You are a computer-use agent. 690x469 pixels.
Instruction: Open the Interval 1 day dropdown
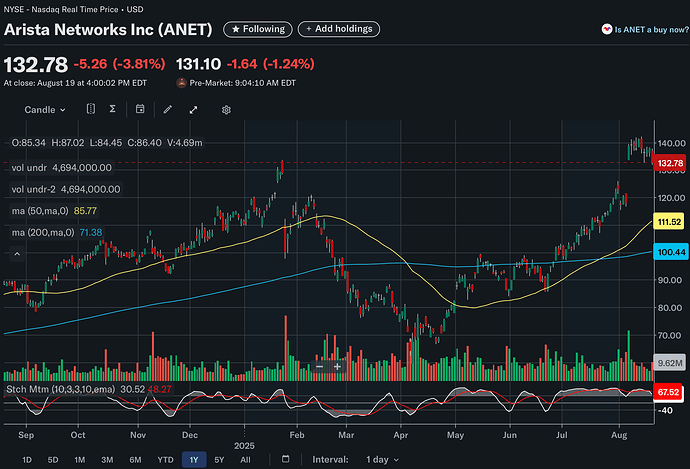pyautogui.click(x=382, y=460)
